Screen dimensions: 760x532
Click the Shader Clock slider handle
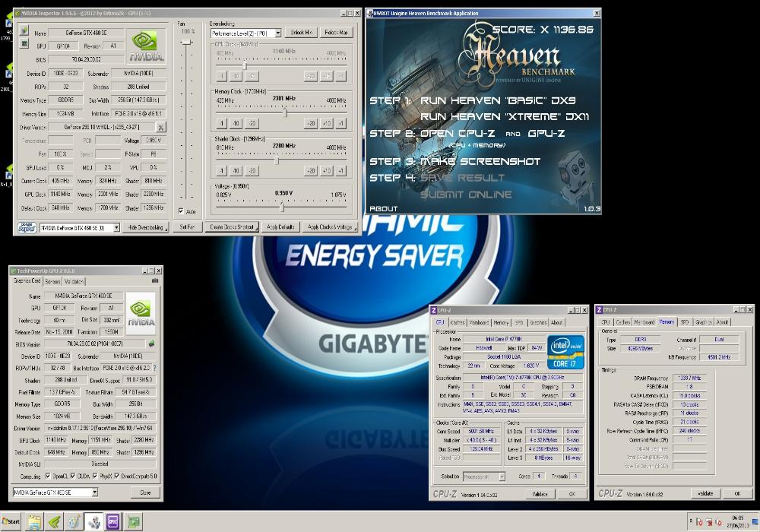277,160
